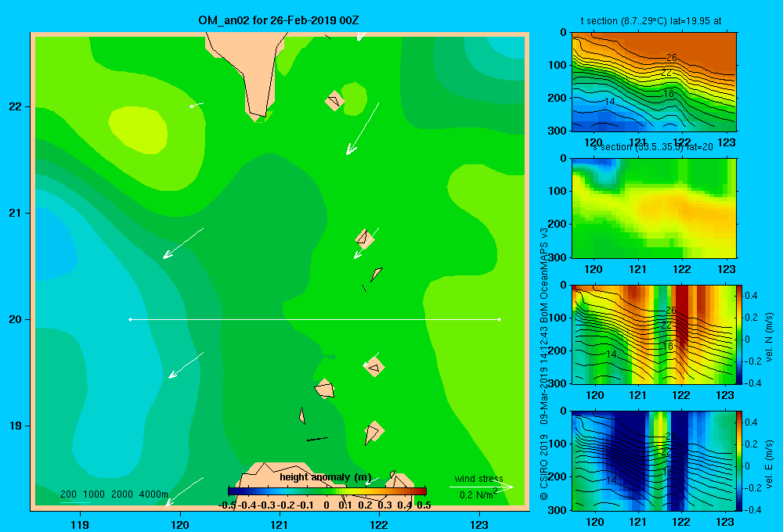Click the 26 isotherm label in temperature section
The image size is (783, 532).
click(x=671, y=58)
